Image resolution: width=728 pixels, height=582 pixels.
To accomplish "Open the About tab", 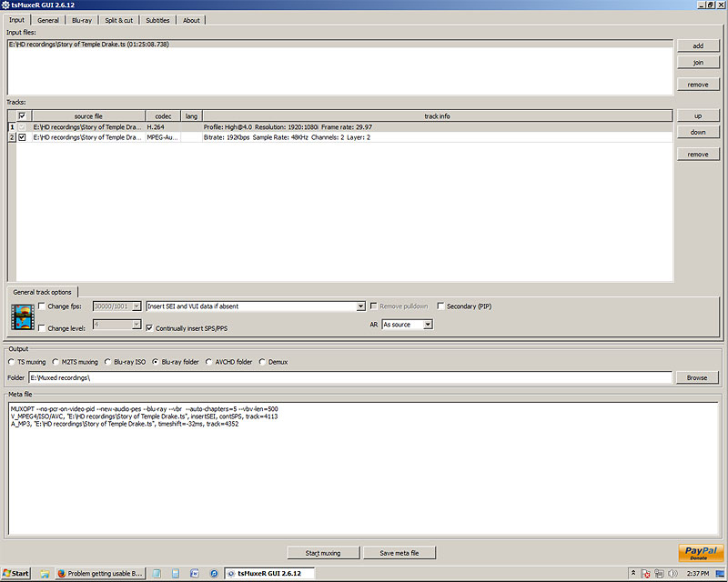I will click(x=191, y=20).
